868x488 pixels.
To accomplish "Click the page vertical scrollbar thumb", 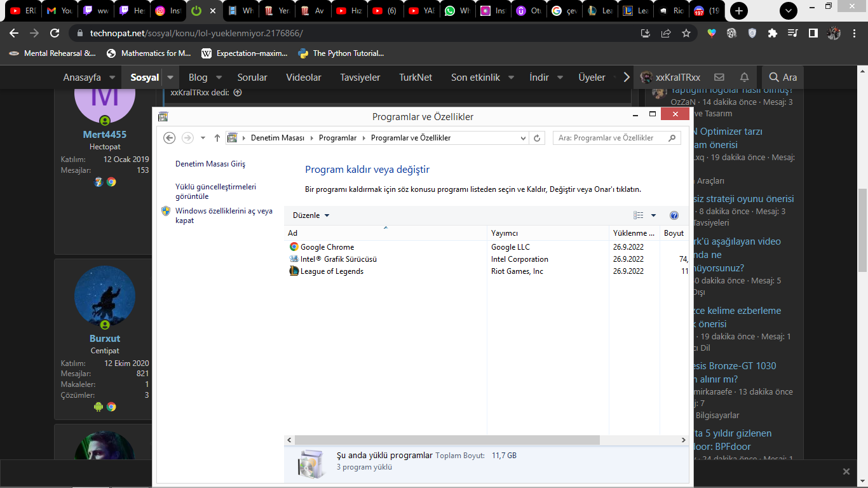I will (x=862, y=230).
